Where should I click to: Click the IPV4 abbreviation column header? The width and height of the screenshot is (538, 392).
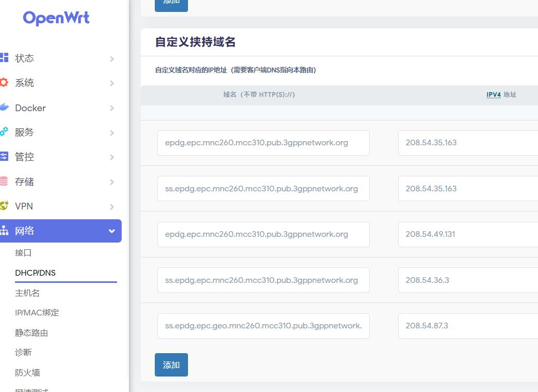[x=493, y=95]
